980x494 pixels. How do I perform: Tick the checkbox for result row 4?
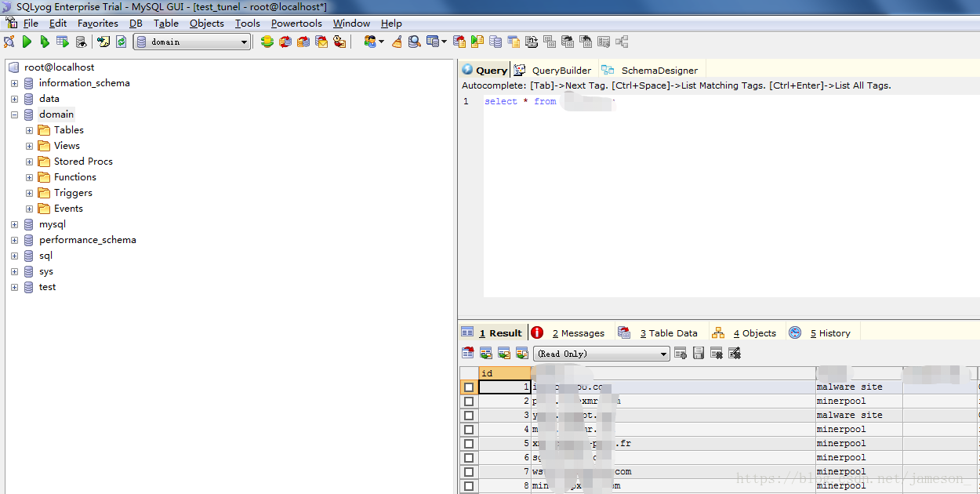coord(469,430)
